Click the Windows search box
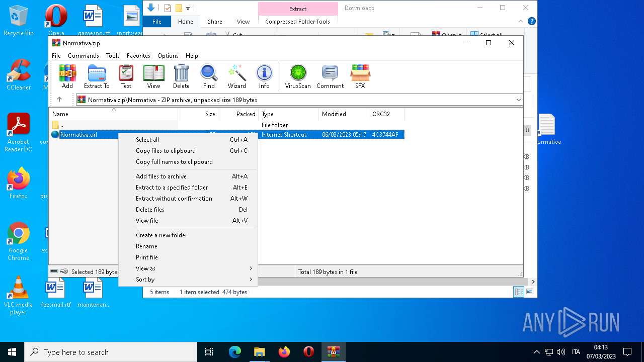The height and width of the screenshot is (362, 644). (x=111, y=352)
